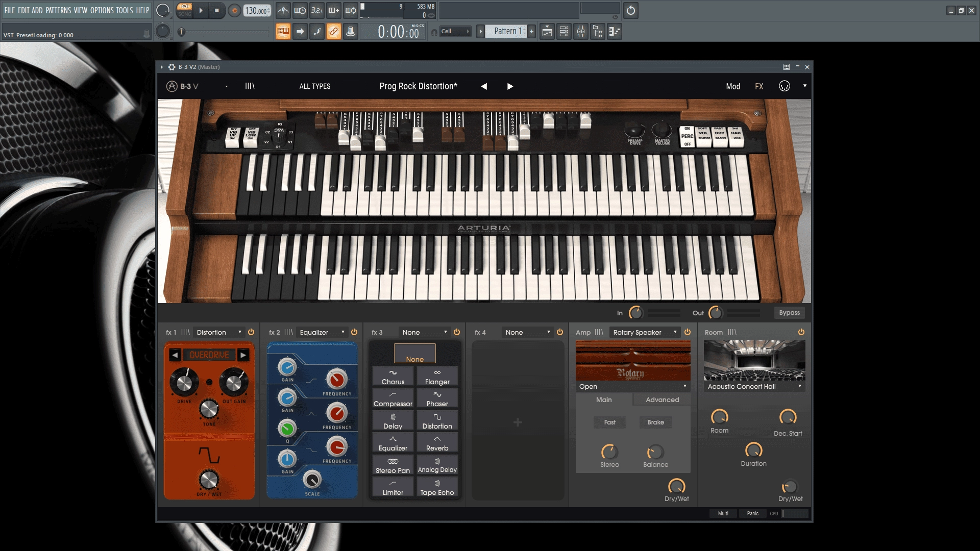Toggle blend recording overdub
The height and width of the screenshot is (551, 980).
coord(334,10)
